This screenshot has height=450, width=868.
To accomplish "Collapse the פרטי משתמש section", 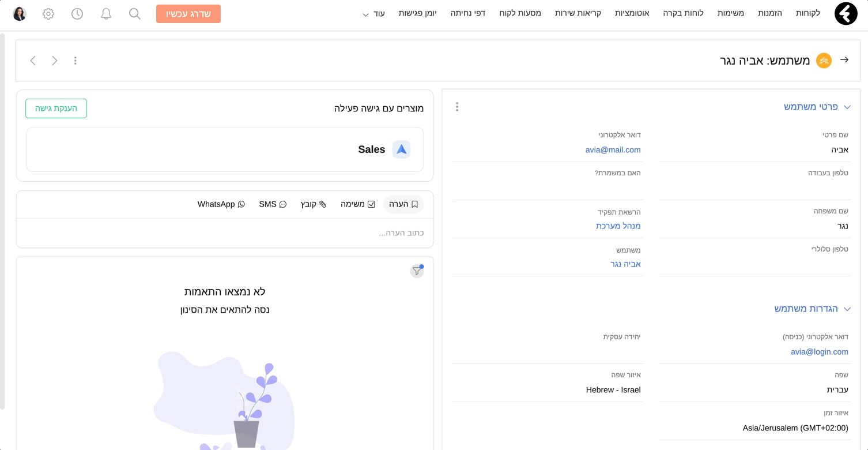I will coord(847,107).
